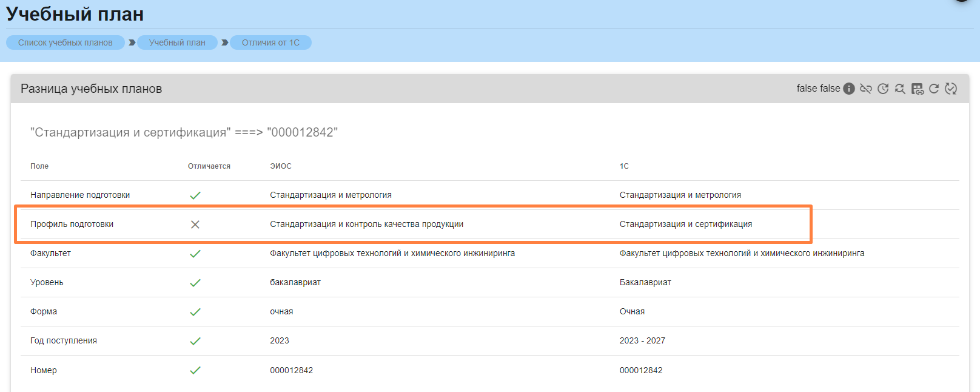Click the Профиль подготовки field label
This screenshot has height=392, width=980.
pyautogui.click(x=72, y=224)
